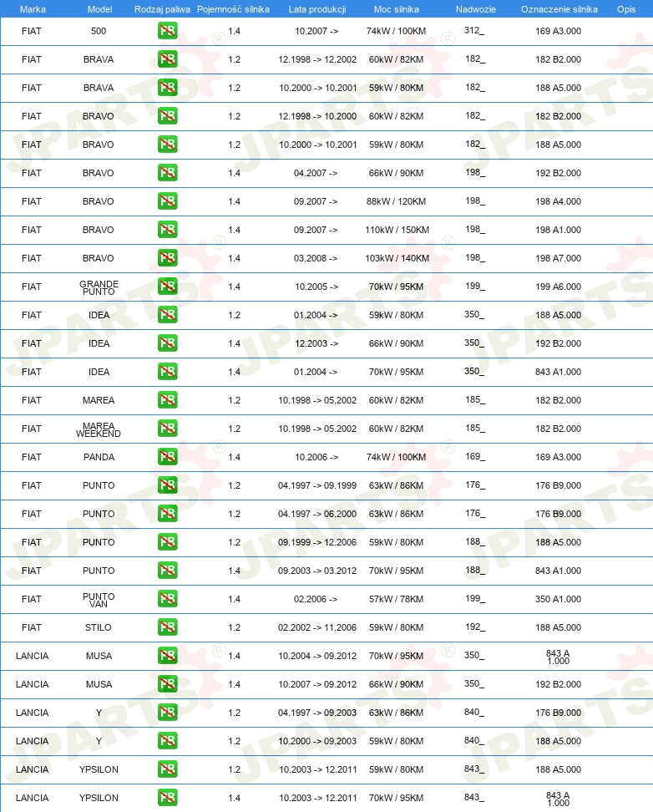
Task: Click the engine code '198 A1.000'
Action: point(559,230)
